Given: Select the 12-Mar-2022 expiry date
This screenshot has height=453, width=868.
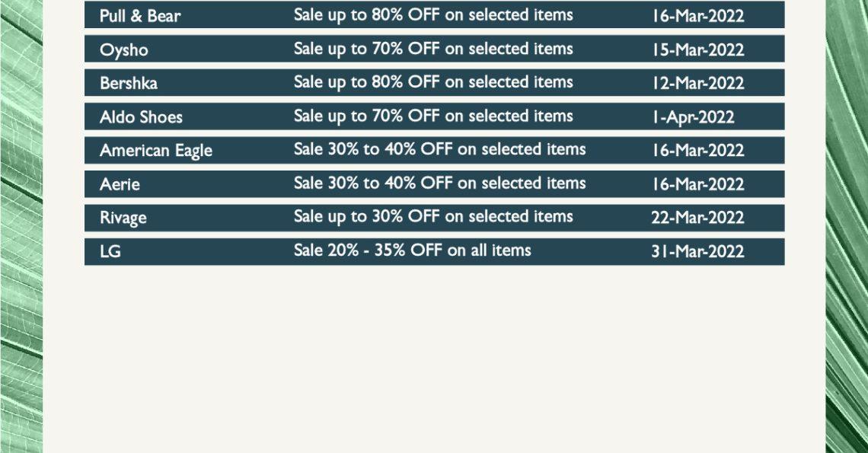Looking at the screenshot, I should pos(697,83).
